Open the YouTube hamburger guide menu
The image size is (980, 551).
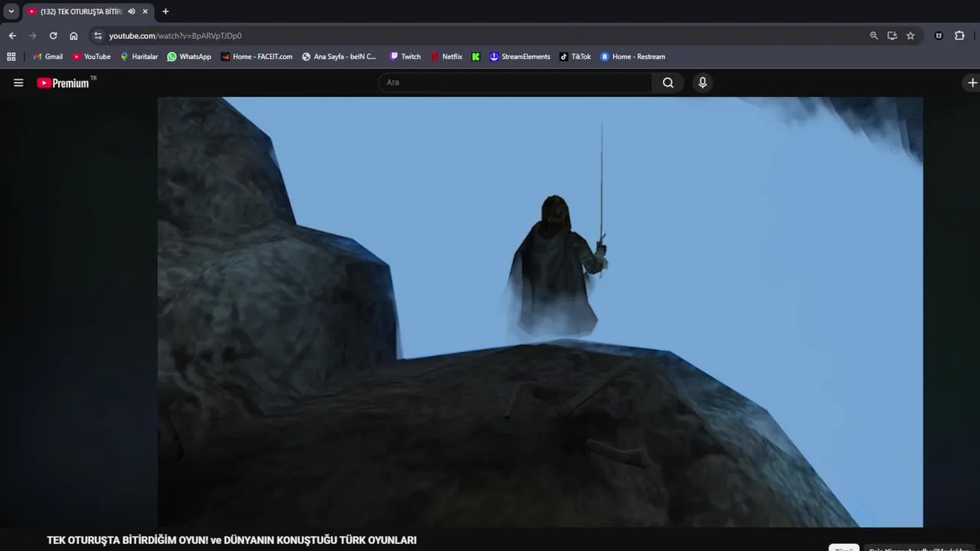coord(18,83)
